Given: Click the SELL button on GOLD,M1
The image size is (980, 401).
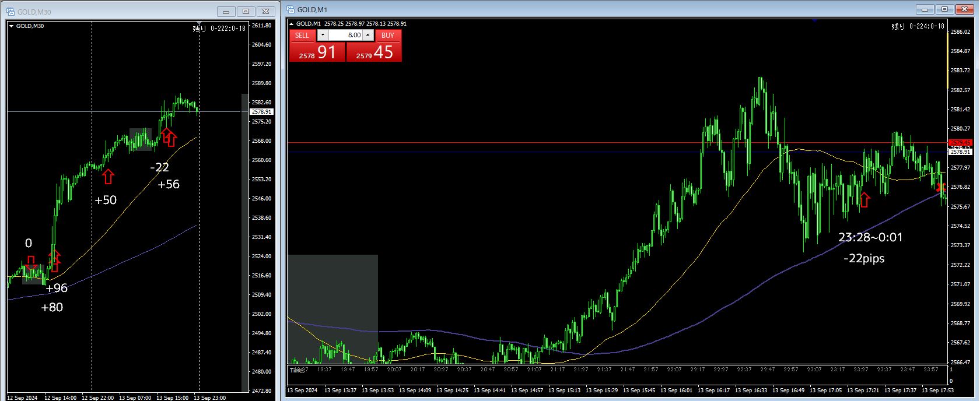Looking at the screenshot, I should (302, 35).
